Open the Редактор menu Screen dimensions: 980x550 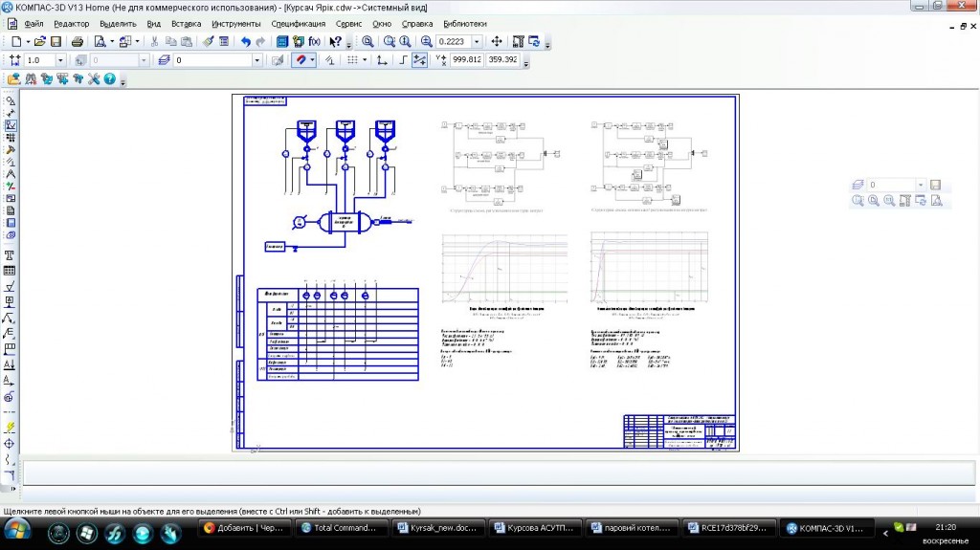point(72,24)
